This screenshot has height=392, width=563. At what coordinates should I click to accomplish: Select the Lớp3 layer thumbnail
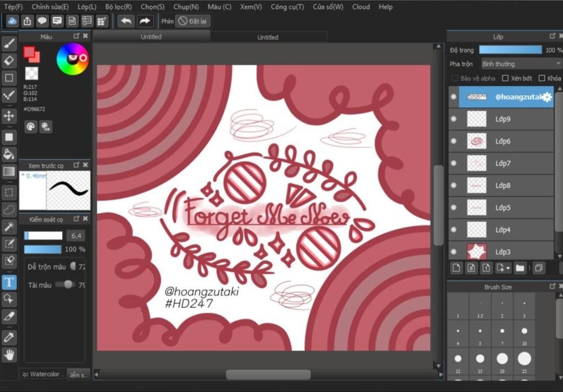pos(477,252)
